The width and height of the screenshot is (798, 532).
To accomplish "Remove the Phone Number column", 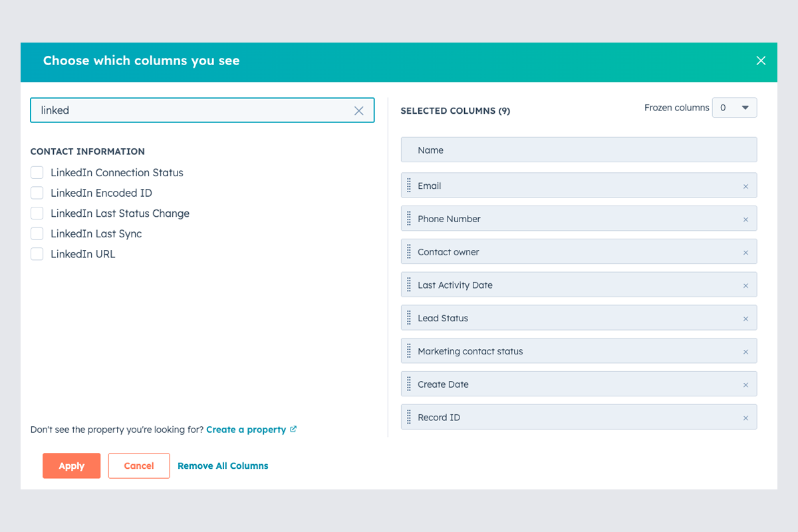I will (746, 218).
